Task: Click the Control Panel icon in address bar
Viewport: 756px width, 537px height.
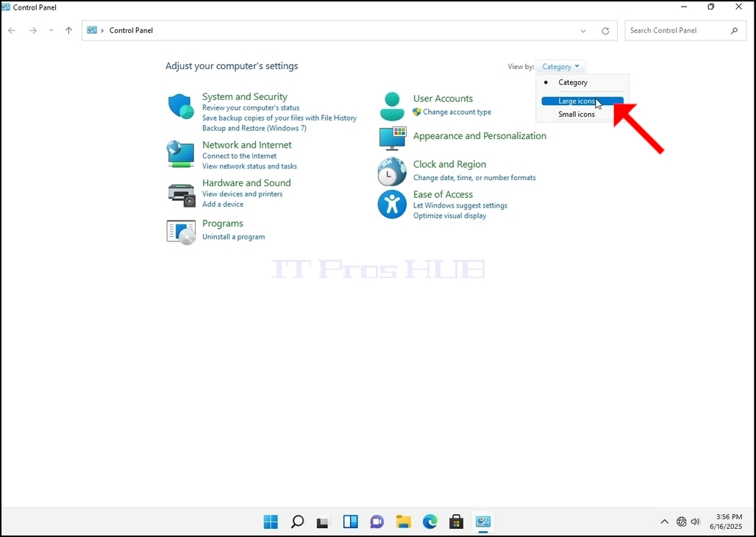Action: tap(92, 30)
